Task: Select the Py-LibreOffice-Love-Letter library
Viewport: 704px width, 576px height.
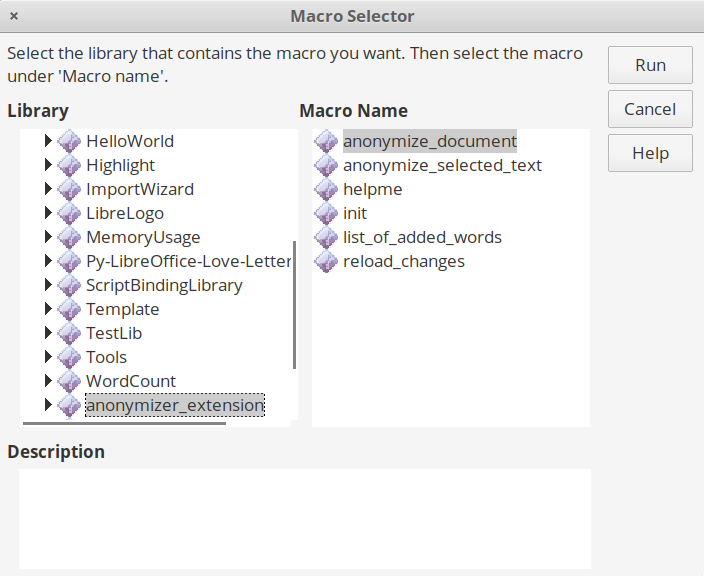Action: (189, 261)
